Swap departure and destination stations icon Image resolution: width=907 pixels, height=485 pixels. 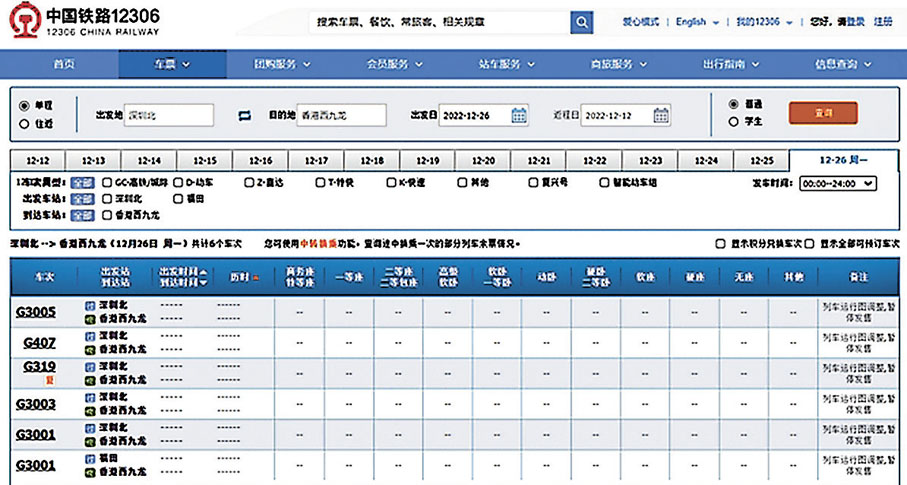coord(245,116)
